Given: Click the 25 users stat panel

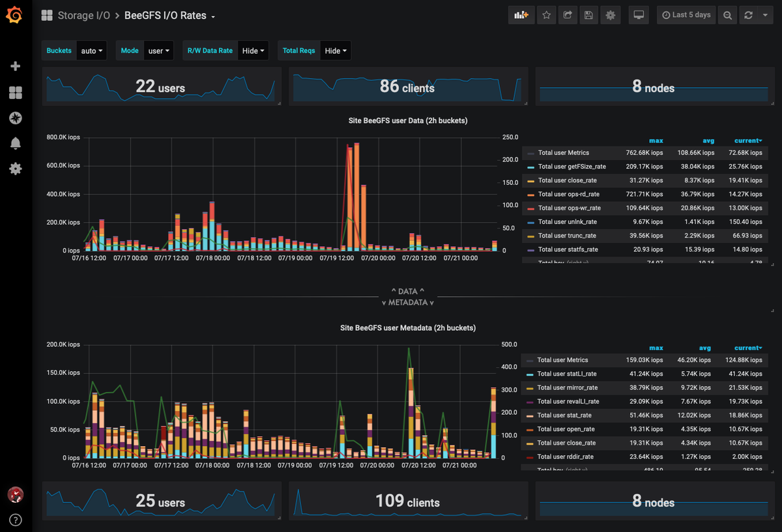Looking at the screenshot, I should (162, 501).
